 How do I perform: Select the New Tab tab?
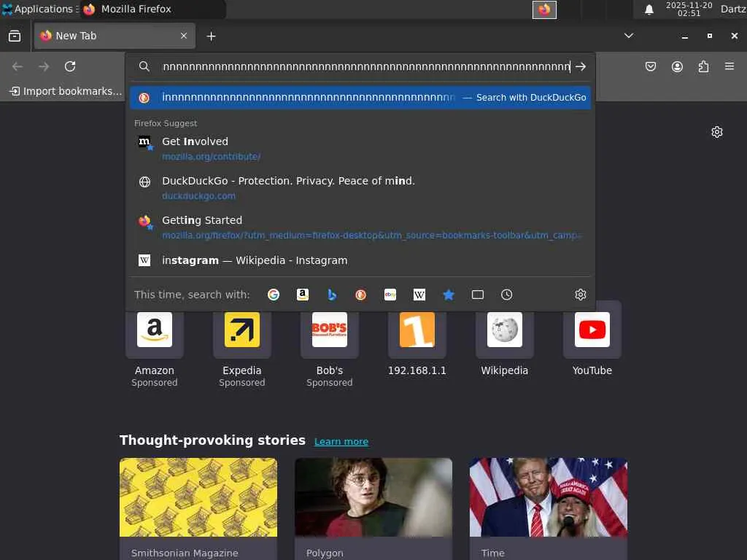pyautogui.click(x=115, y=36)
